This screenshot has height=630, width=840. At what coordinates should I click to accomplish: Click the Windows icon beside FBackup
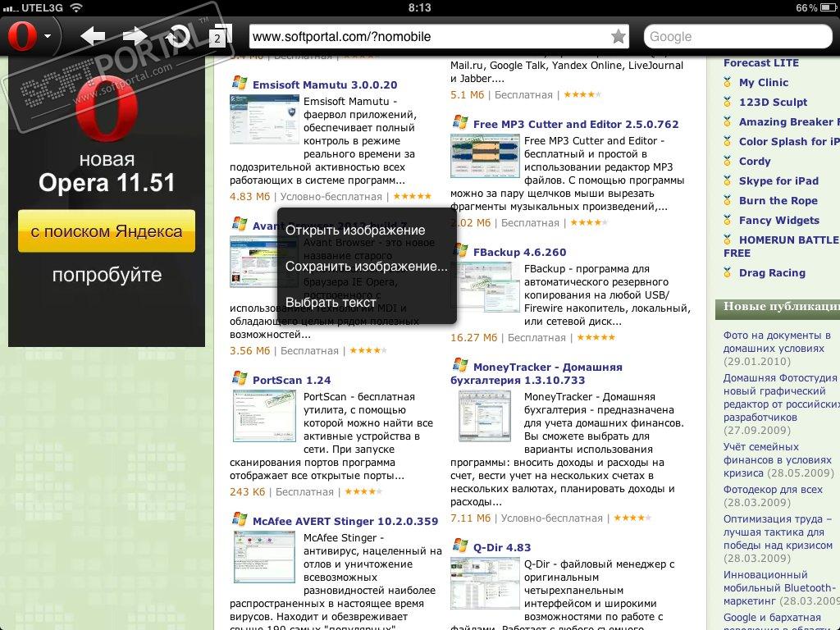coord(459,250)
